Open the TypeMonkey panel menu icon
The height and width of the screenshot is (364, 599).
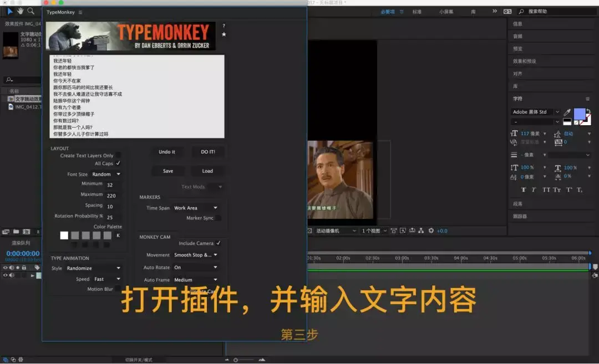pyautogui.click(x=80, y=12)
